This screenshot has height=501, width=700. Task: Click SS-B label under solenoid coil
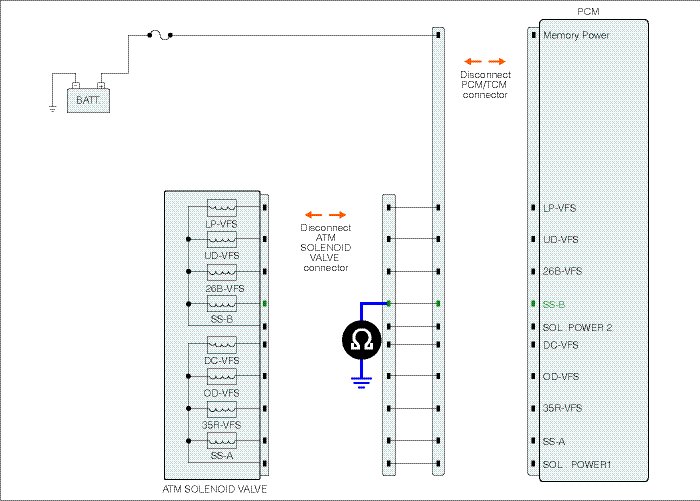coord(222,319)
